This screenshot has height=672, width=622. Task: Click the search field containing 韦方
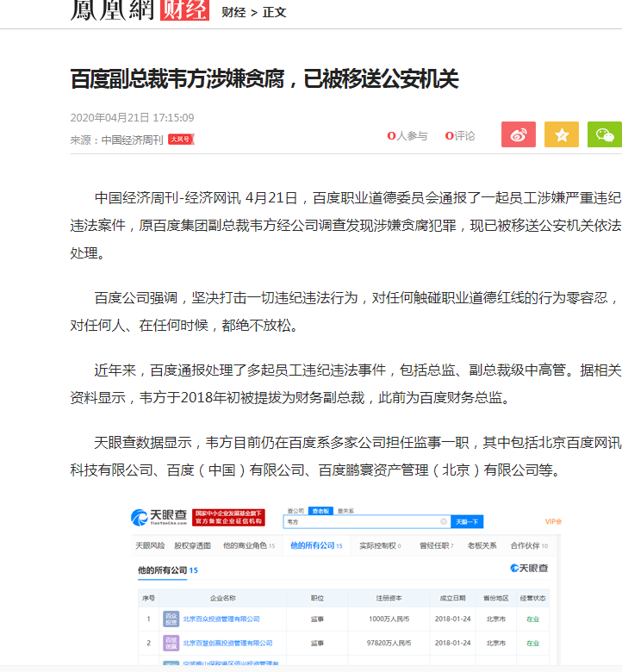[x=366, y=521]
